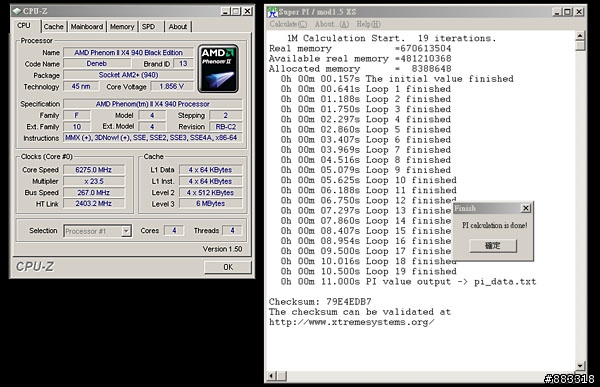Maximize the Super PI window
This screenshot has width=600, height=387.
click(x=568, y=12)
